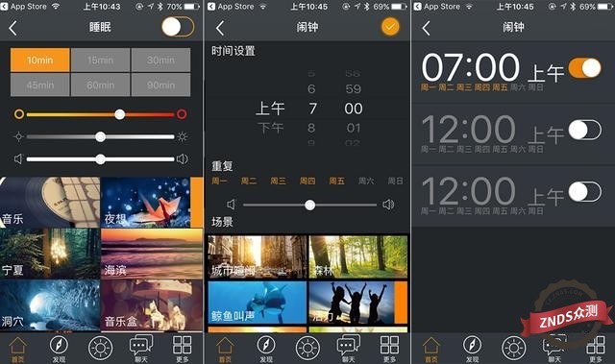Tap the low volume icon on alarm screen
The width and height of the screenshot is (615, 364).
231,205
